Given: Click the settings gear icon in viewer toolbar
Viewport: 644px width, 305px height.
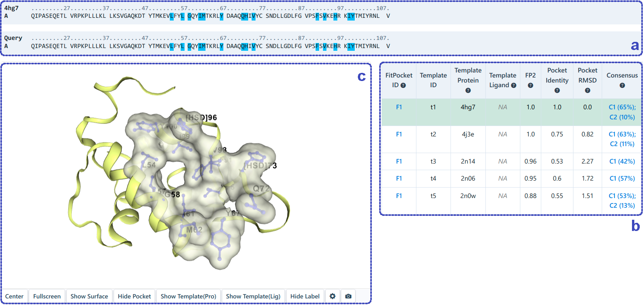Looking at the screenshot, I should pos(332,296).
